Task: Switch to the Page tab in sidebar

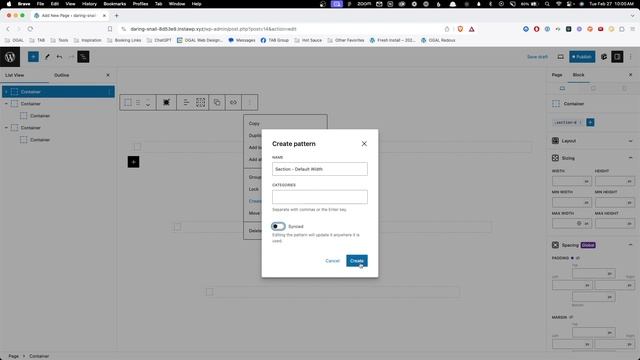Action: pyautogui.click(x=557, y=75)
